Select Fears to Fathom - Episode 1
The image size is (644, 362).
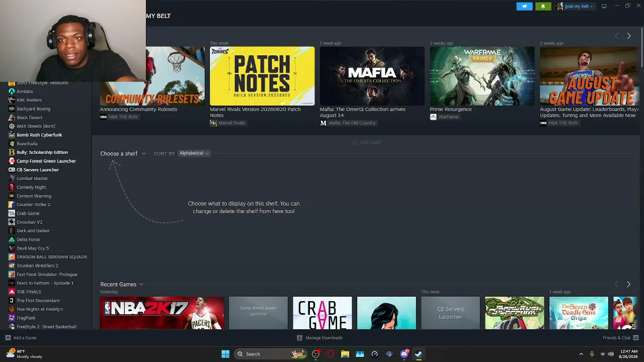click(46, 283)
